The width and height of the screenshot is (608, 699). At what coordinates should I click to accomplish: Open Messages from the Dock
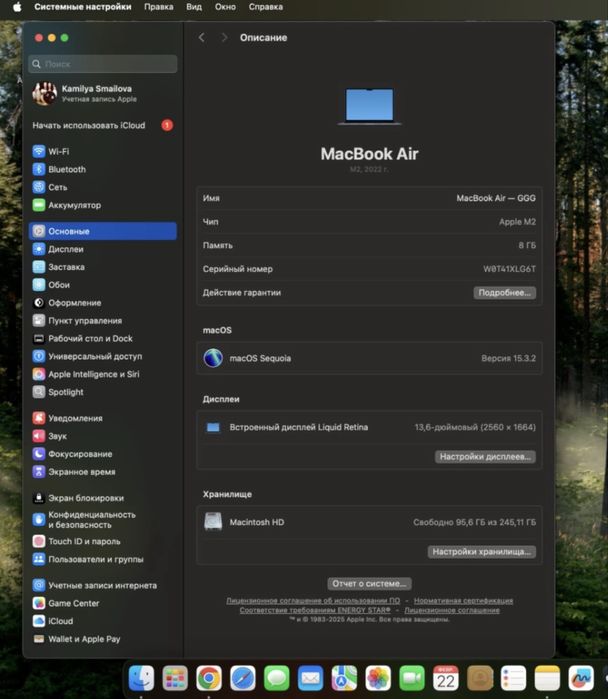[x=277, y=678]
